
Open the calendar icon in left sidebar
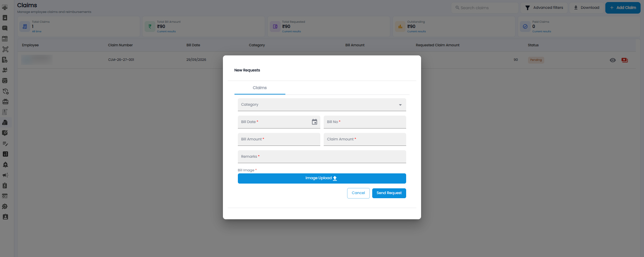(x=5, y=39)
